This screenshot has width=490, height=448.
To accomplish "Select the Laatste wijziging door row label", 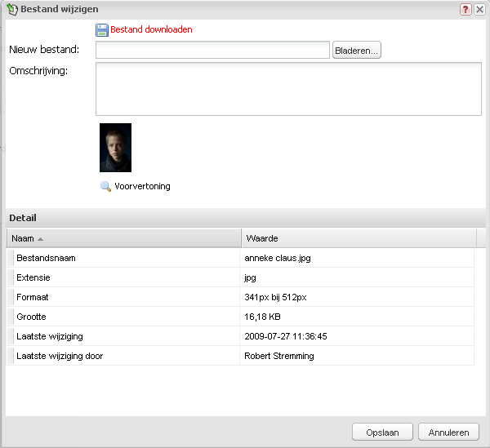I will [60, 357].
